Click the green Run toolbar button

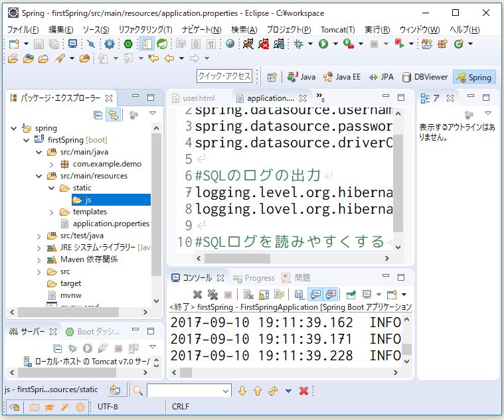(323, 44)
